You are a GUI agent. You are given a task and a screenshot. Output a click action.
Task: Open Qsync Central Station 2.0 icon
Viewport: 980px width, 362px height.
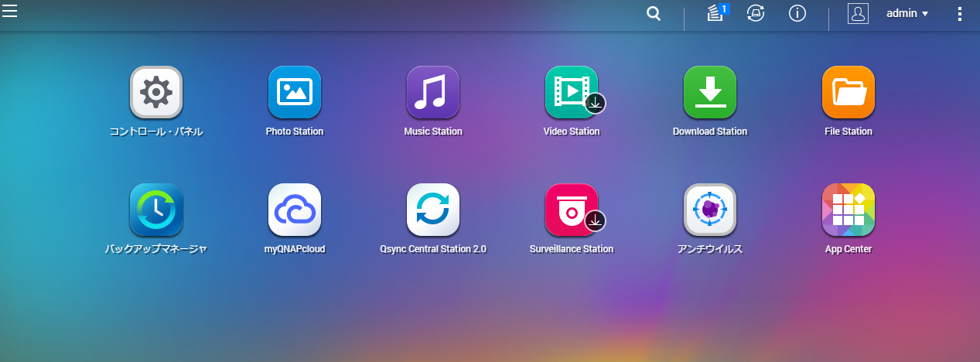click(433, 210)
